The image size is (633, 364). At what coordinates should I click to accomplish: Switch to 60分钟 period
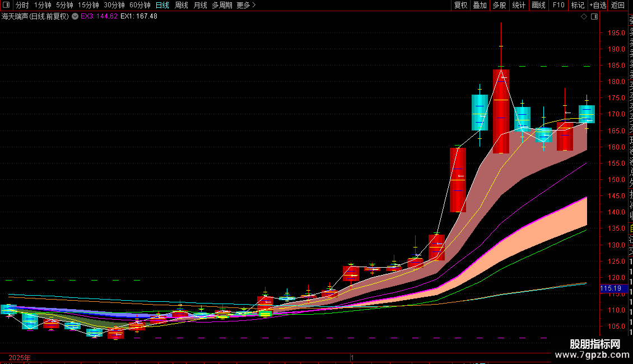click(140, 5)
